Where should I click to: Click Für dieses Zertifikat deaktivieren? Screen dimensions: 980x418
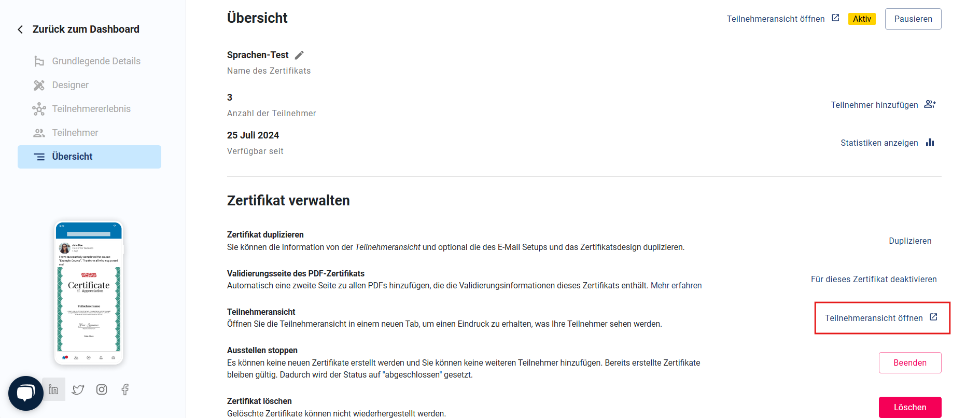874,279
